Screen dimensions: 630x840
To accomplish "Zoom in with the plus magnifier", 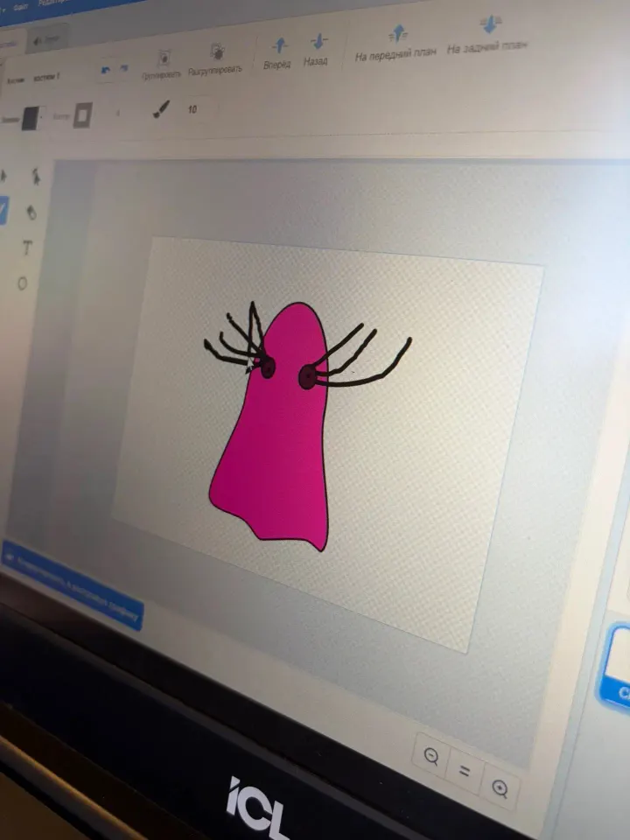I will pos(500,788).
